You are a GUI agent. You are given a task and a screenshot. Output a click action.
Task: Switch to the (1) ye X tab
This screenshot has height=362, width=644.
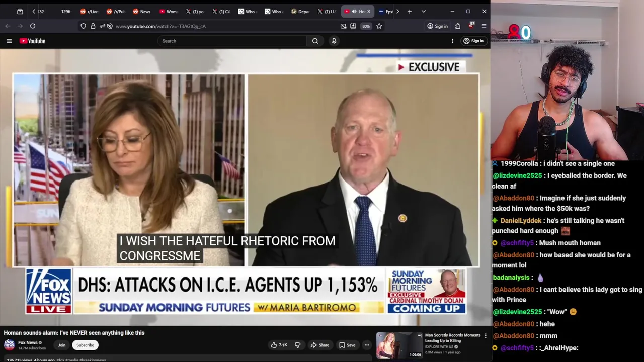(x=194, y=11)
